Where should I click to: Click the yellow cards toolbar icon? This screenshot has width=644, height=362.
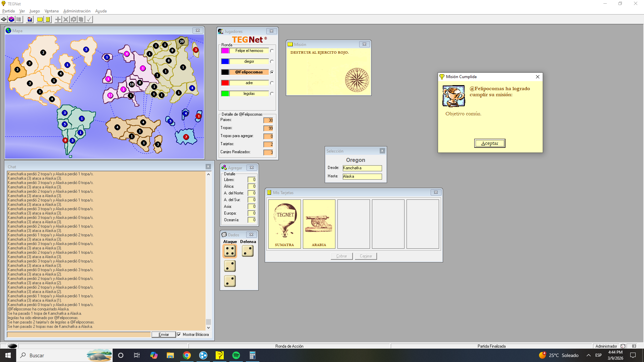48,19
